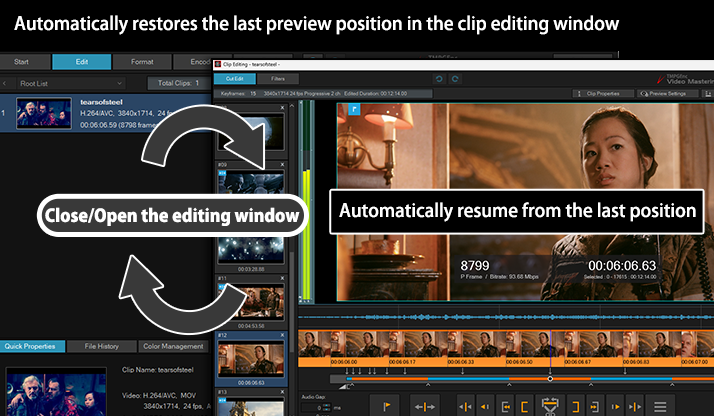Jump to next keyframe button
Screen dimensions: 714x416
coord(635,406)
